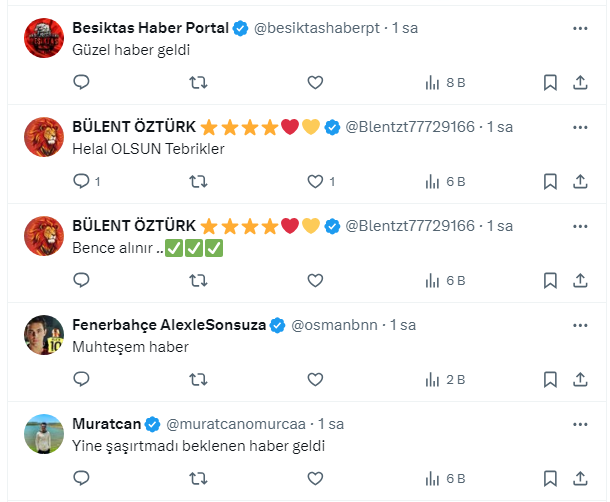Open Besiktas Haber Portal profile name
This screenshot has height=502, width=610.
point(150,28)
